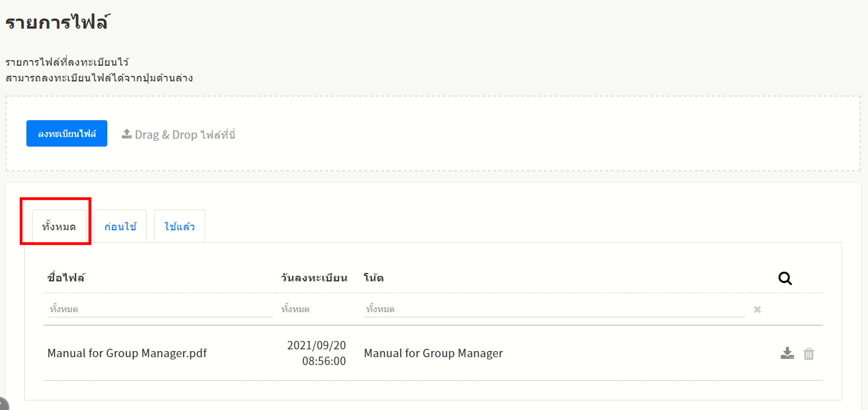This screenshot has height=410, width=868.
Task: Click the โน้ต column header
Action: (x=374, y=277)
